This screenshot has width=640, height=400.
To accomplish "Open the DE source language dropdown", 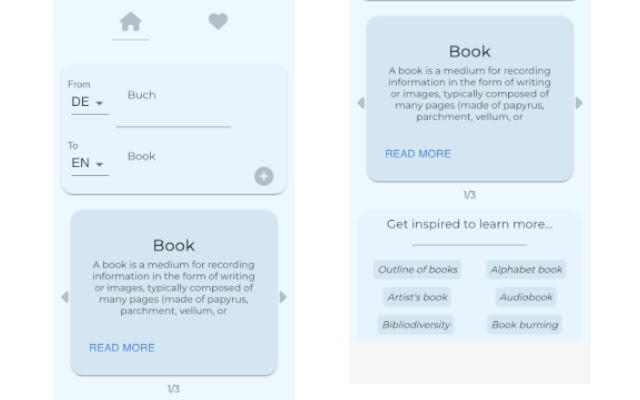I will 88,102.
